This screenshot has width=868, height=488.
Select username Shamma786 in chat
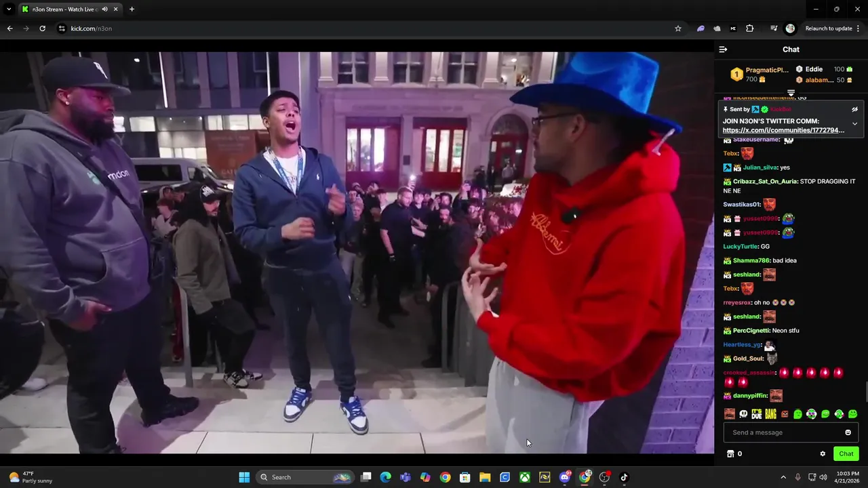751,261
